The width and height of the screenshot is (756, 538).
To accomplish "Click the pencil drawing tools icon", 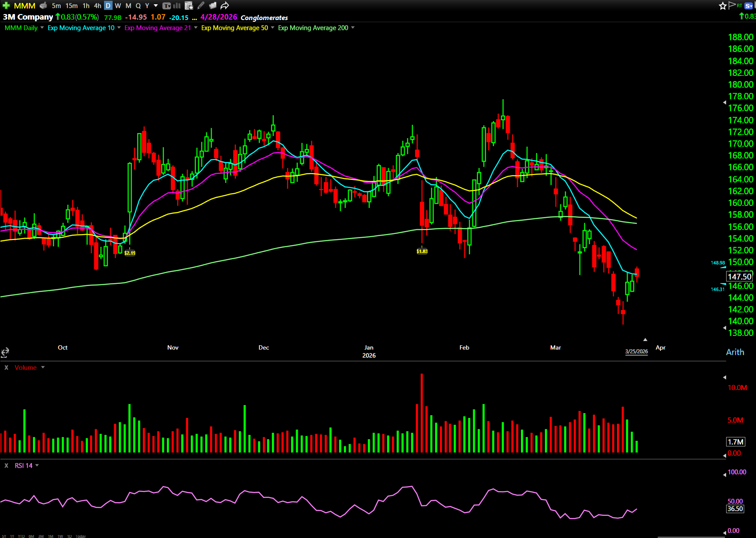I will pyautogui.click(x=201, y=6).
